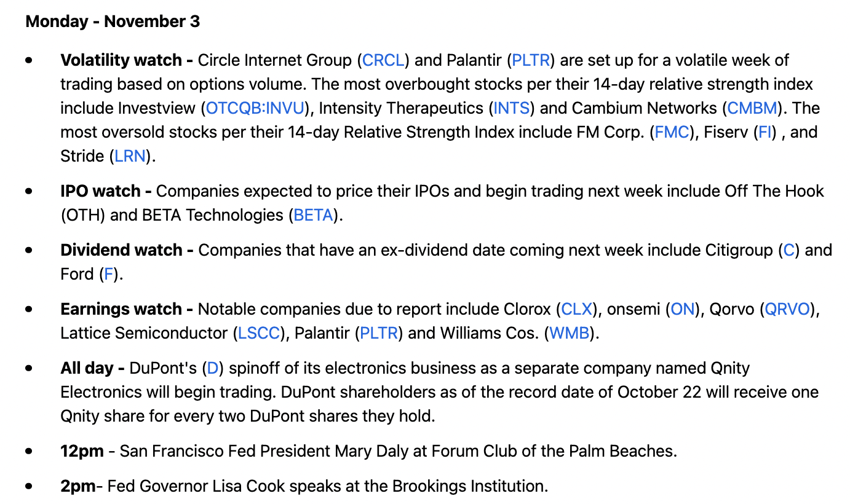Viewport: 850px width, 504px height.
Task: Click the QRVO ticker link
Action: click(x=787, y=309)
